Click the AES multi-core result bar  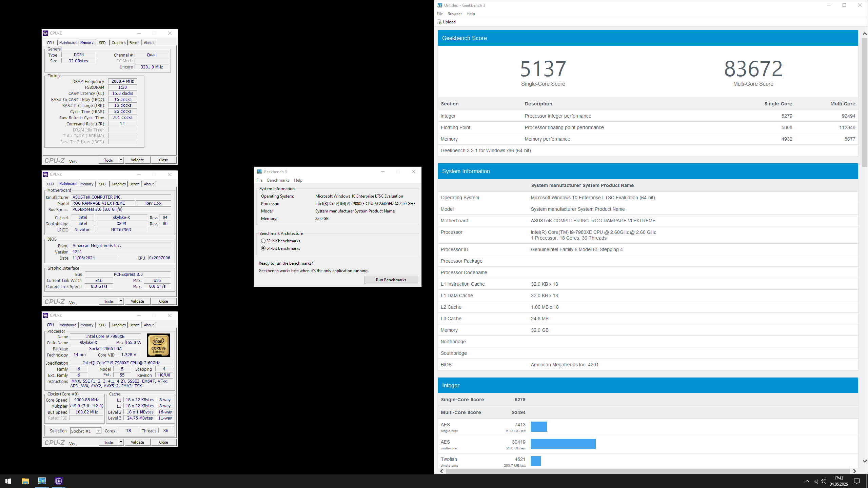(x=563, y=444)
